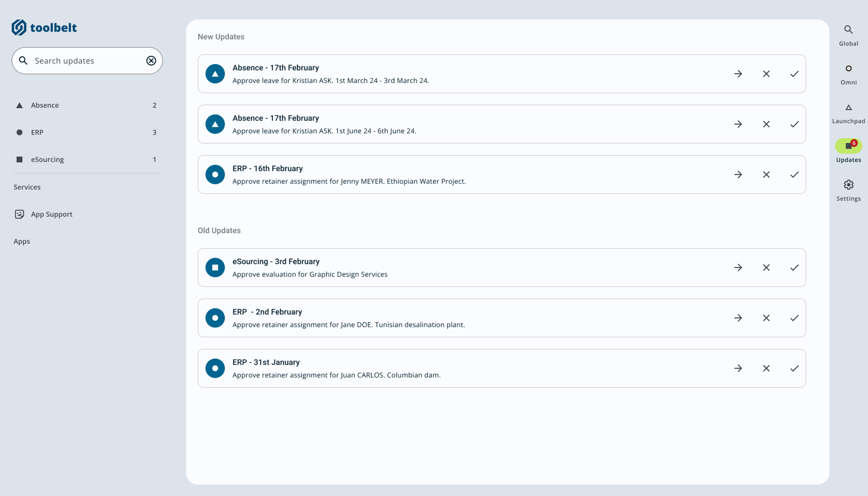Select Updates tab with badge
Screen dimensions: 868x496
point(848,146)
